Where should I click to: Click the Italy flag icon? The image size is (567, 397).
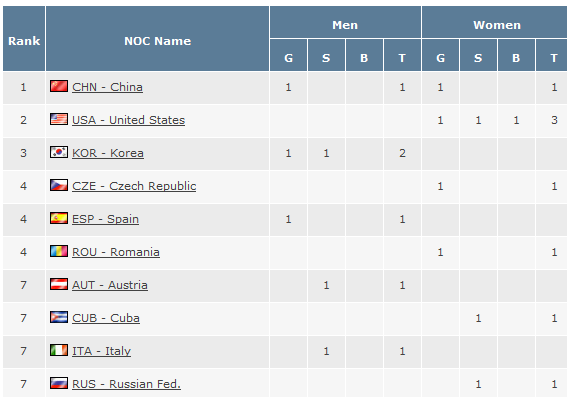coord(59,350)
